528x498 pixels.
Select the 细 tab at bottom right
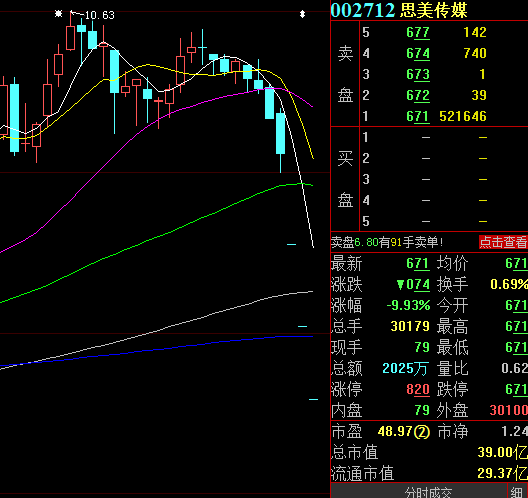point(517,492)
